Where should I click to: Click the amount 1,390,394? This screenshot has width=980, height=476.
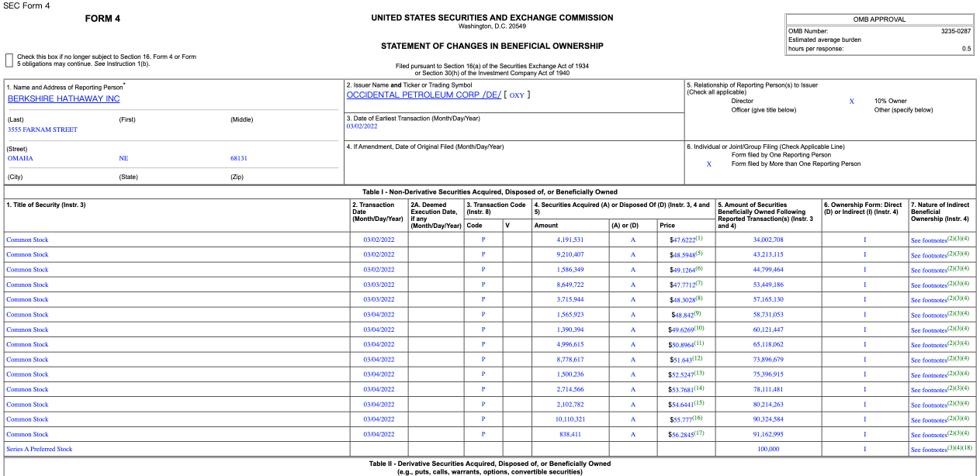[x=570, y=329]
